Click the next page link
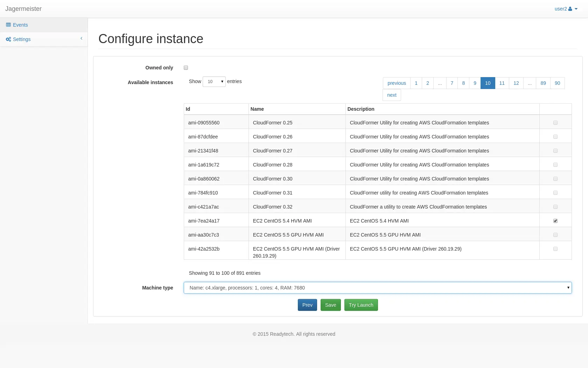Screen dimensions: 588x368 click(x=392, y=95)
